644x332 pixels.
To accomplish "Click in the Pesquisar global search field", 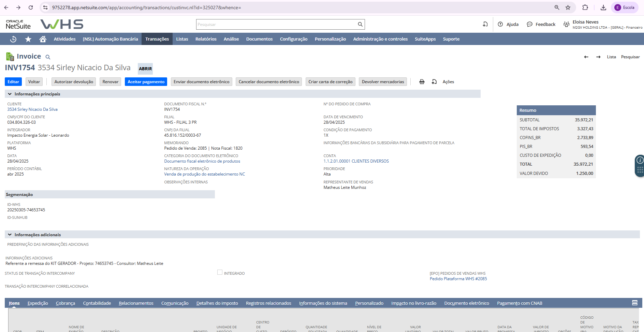I will click(x=276, y=25).
